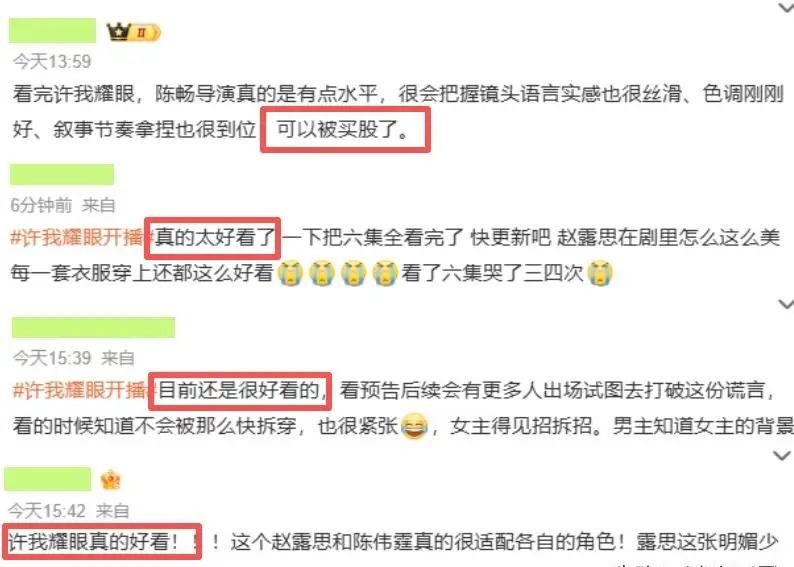
Task: Click the laughing-tears emoji after 也很紧张
Action: point(414,426)
